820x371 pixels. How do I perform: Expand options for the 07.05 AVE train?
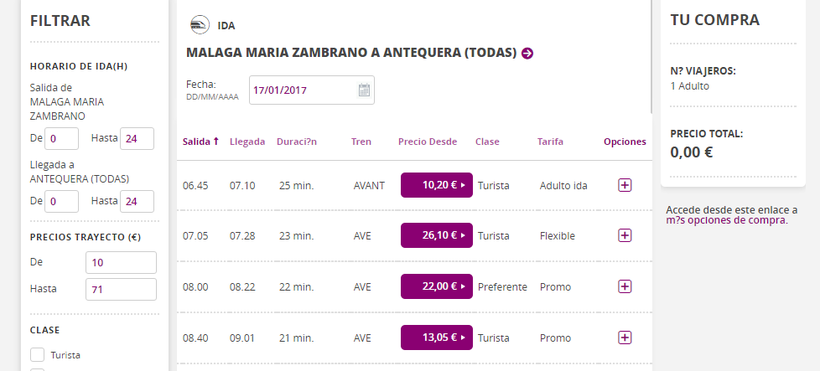point(624,235)
